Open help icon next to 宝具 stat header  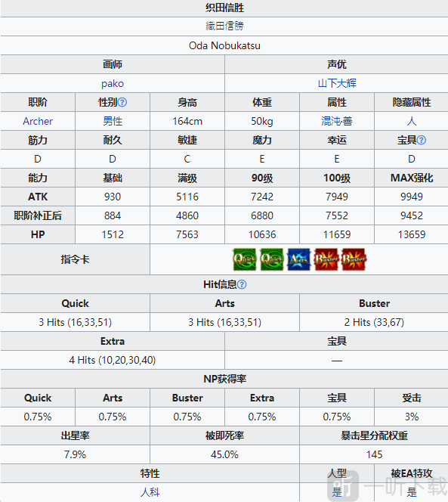click(422, 140)
